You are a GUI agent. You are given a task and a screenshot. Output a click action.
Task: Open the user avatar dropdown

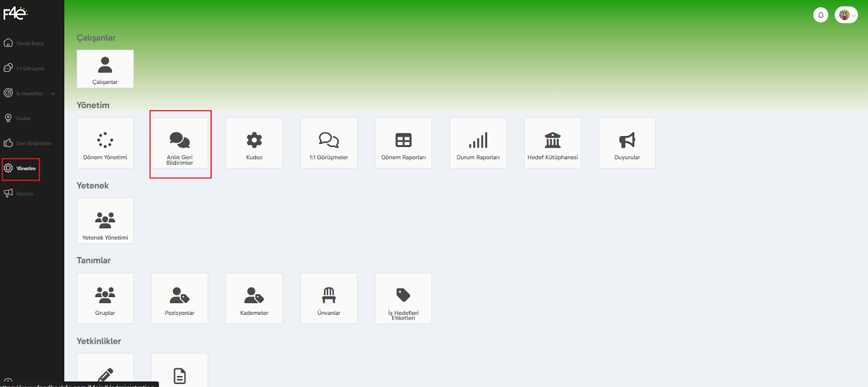846,15
